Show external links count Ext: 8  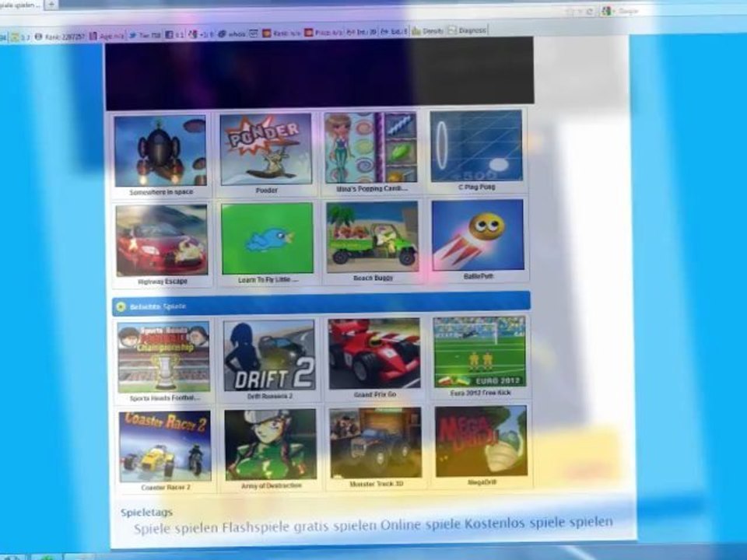[x=395, y=31]
